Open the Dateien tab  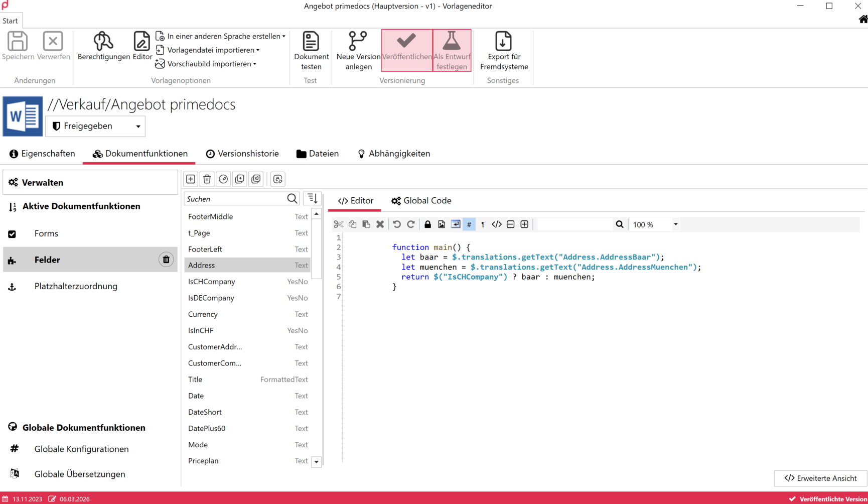click(318, 154)
